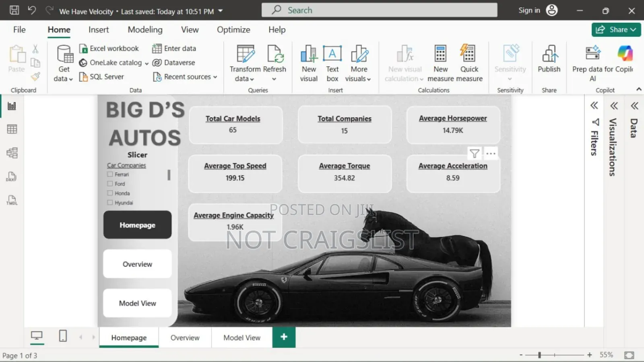
Task: Click the Model View button on canvas
Action: pyautogui.click(x=137, y=303)
